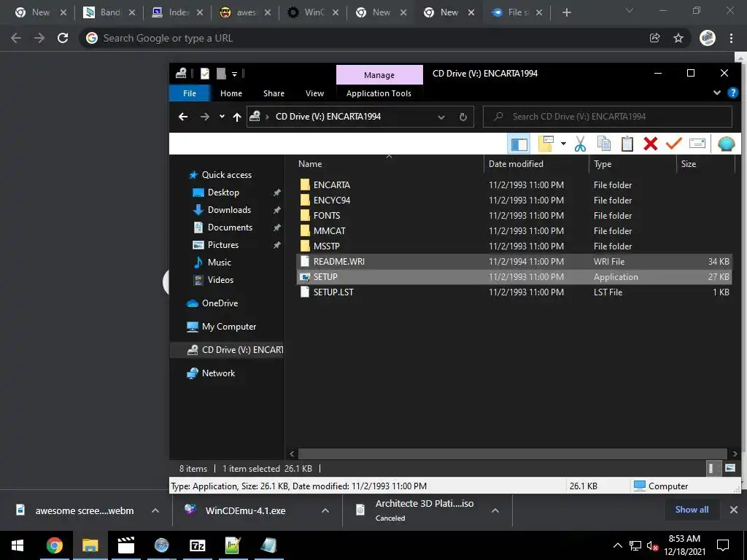Click the red X Delete toolbar icon
747x560 pixels.
pyautogui.click(x=650, y=144)
